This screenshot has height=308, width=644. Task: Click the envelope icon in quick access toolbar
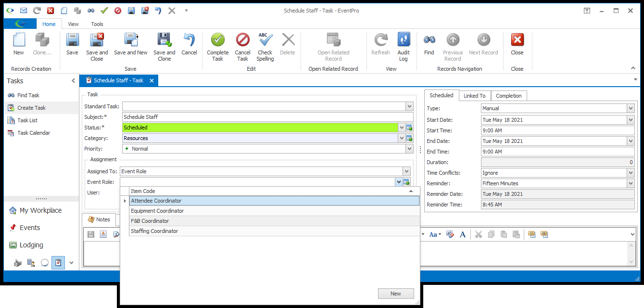(x=23, y=11)
